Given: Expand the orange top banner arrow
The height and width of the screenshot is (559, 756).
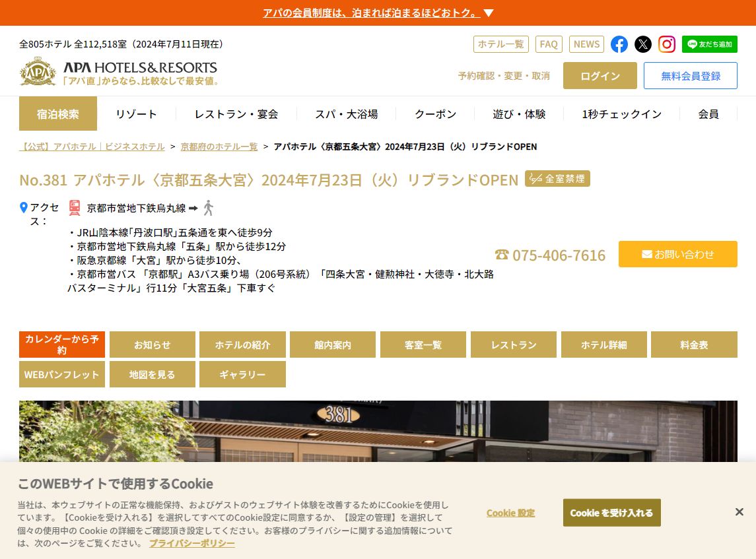Looking at the screenshot, I should (489, 13).
